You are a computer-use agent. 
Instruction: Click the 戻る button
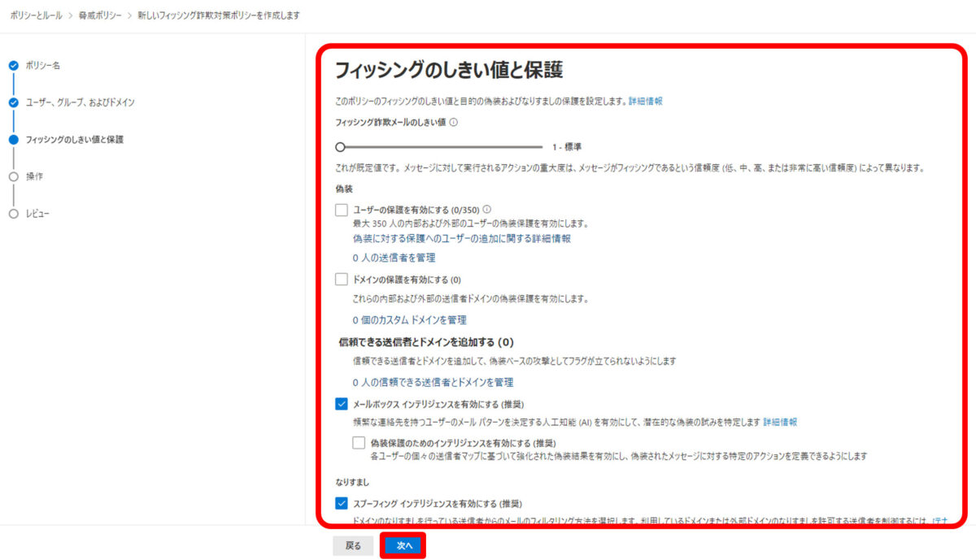tap(352, 546)
